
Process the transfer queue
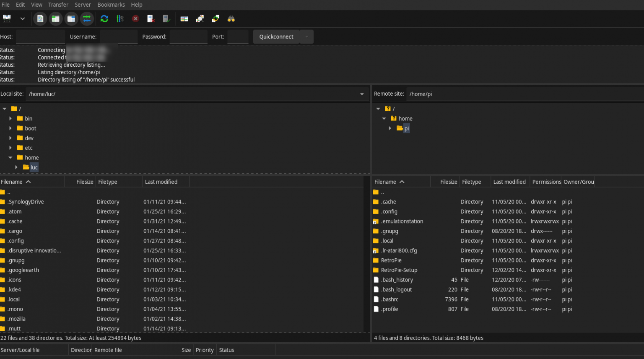pyautogui.click(x=120, y=18)
